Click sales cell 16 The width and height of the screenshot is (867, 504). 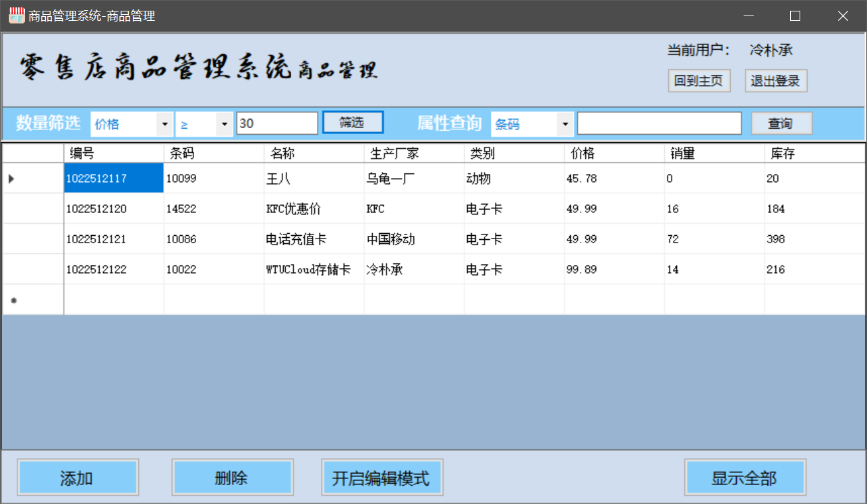(x=715, y=209)
